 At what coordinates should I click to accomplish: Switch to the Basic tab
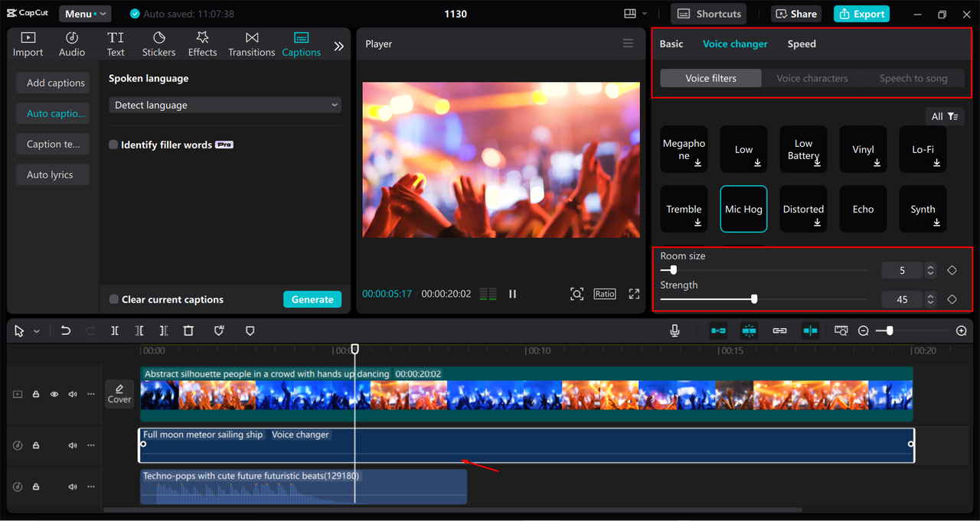[x=671, y=44]
